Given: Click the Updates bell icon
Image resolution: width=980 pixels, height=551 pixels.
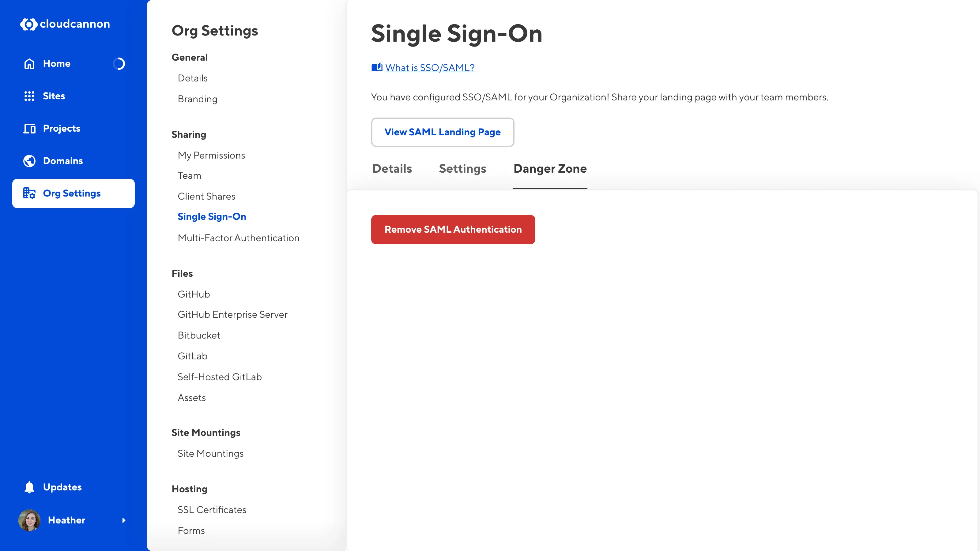Looking at the screenshot, I should click(x=29, y=487).
